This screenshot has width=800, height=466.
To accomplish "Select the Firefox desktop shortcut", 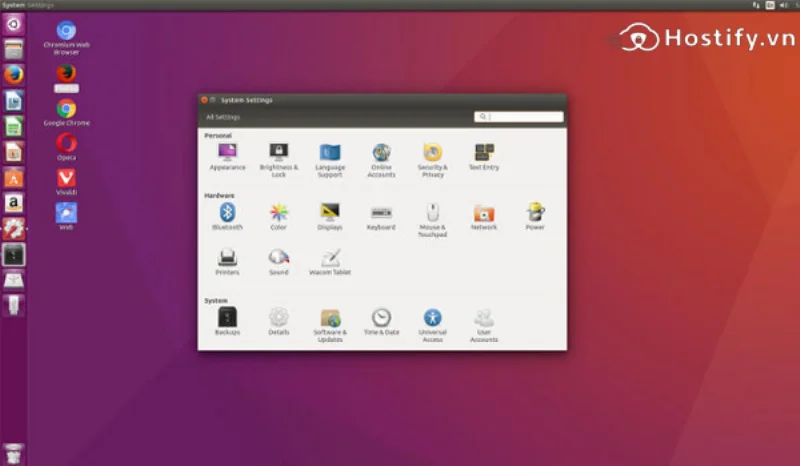I will coord(66,78).
